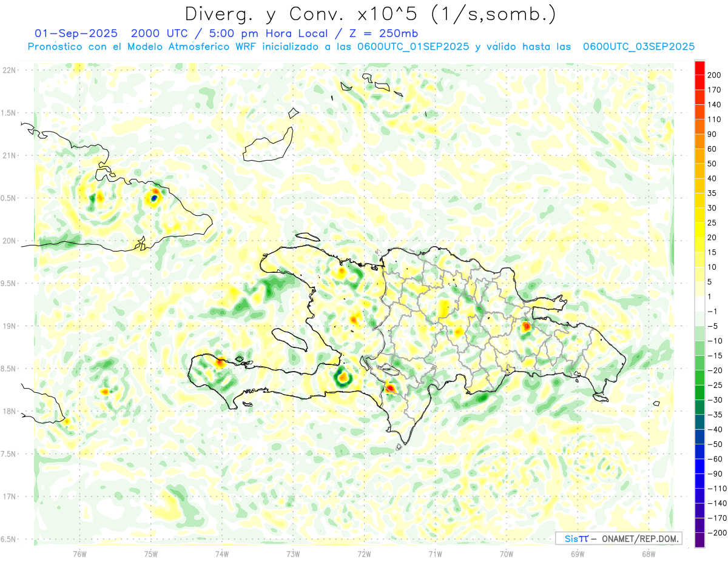Click the "-140" colorbar label
The width and height of the screenshot is (728, 562).
coord(718,503)
